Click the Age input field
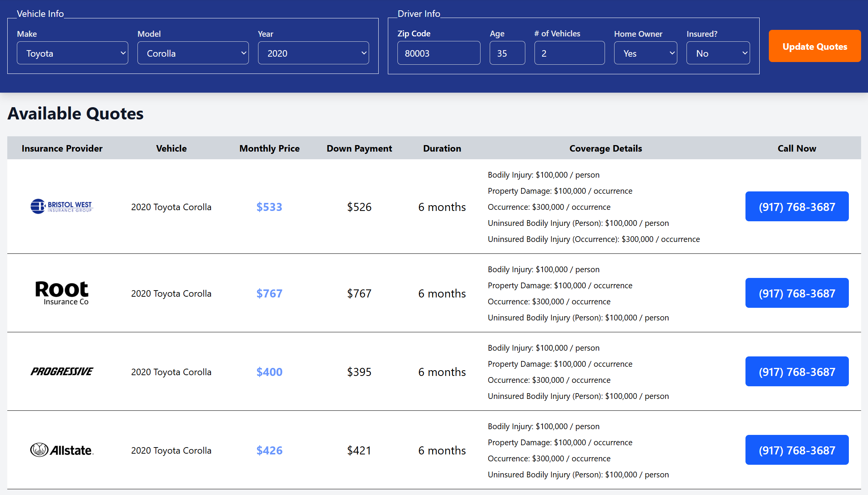Screen dimensions: 868x495 point(507,53)
